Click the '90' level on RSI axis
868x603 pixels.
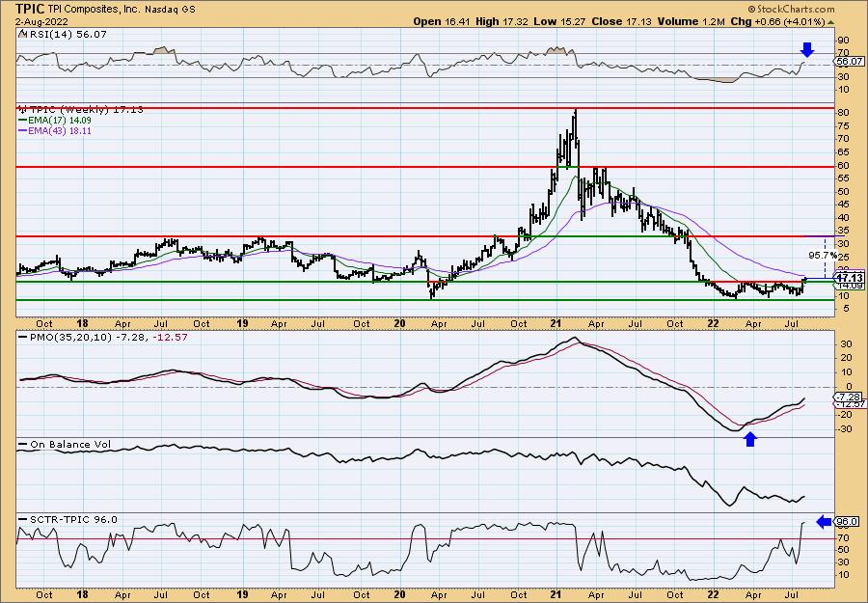pos(844,41)
